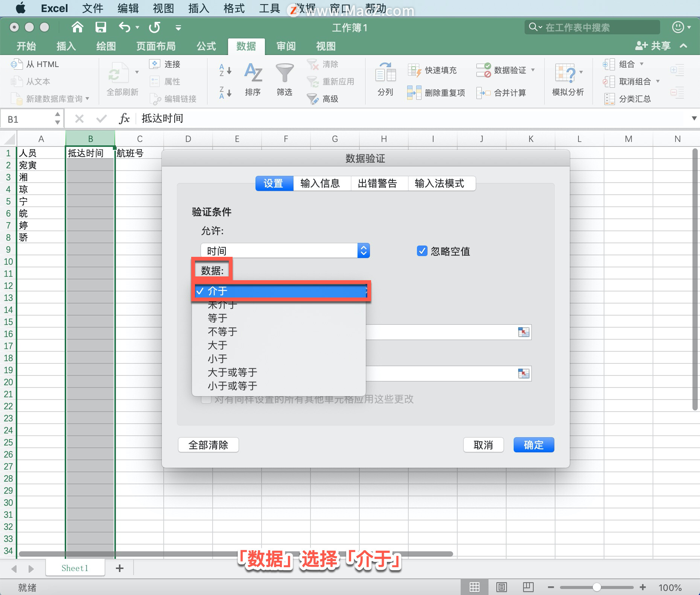Open the 排序 sort dialog icon
The width and height of the screenshot is (700, 595).
253,72
